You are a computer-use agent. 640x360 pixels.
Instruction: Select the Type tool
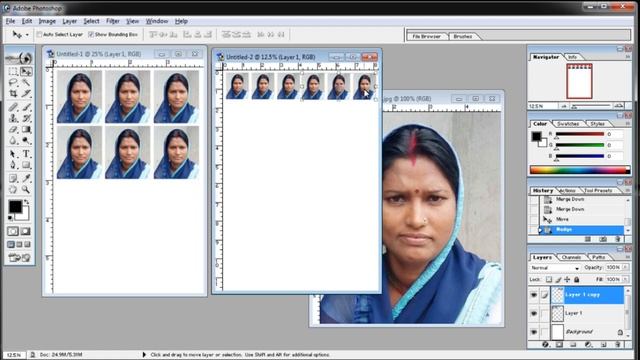coord(27,154)
